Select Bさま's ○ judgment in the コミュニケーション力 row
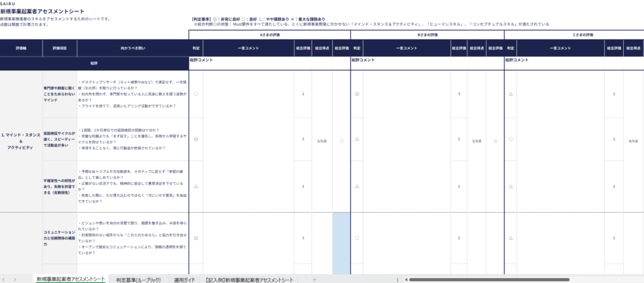644x283 pixels. pos(357,238)
